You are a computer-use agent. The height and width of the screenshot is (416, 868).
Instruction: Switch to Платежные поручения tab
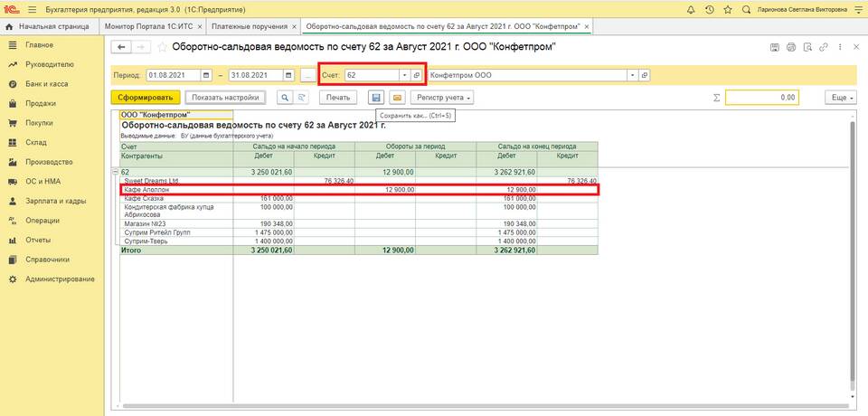tap(255, 27)
